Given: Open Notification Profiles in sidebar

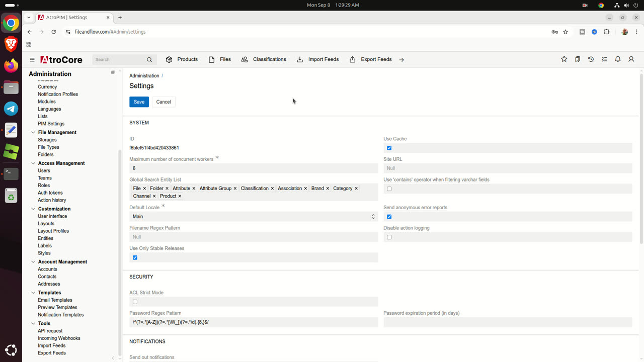Looking at the screenshot, I should [58, 95].
